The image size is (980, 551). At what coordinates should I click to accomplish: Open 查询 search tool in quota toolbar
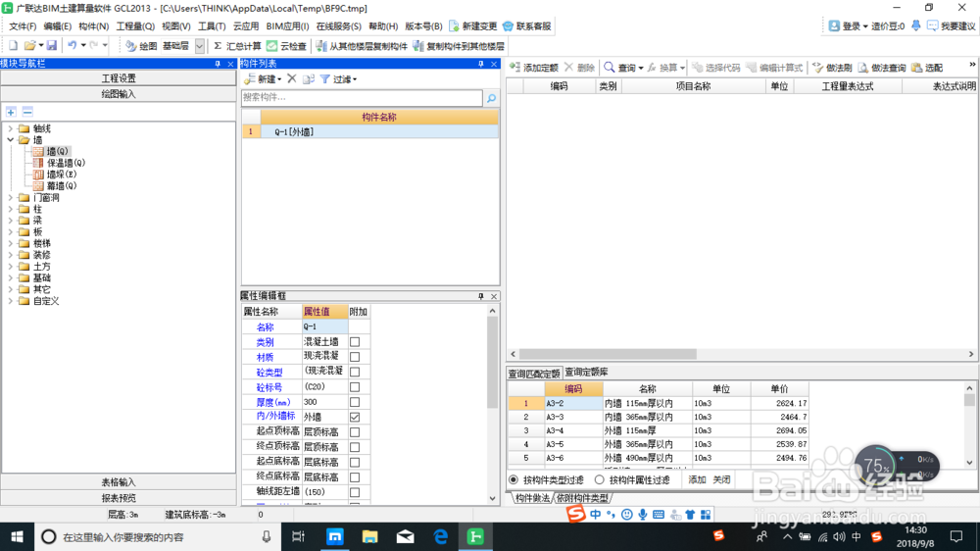click(623, 68)
